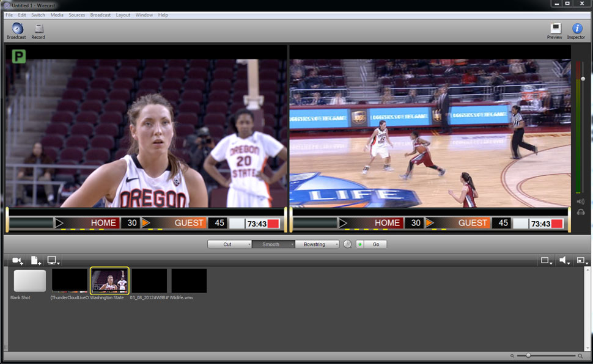Click the Record toolbar icon

38,29
